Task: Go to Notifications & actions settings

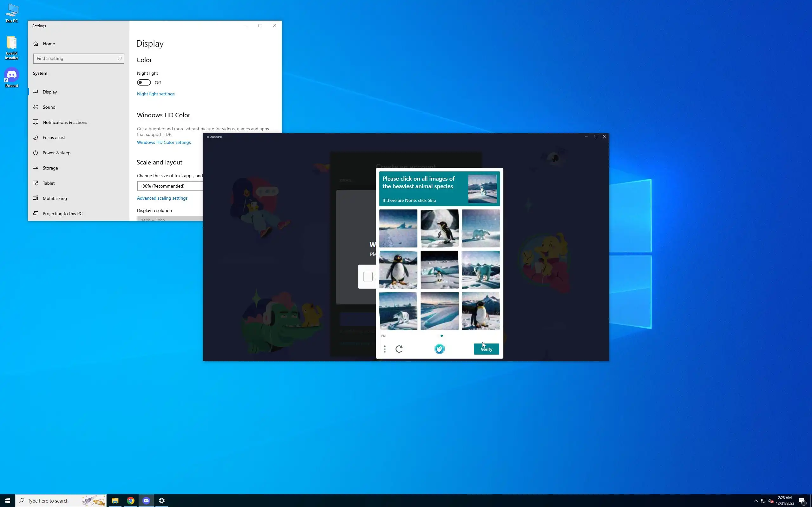Action: 65,122
